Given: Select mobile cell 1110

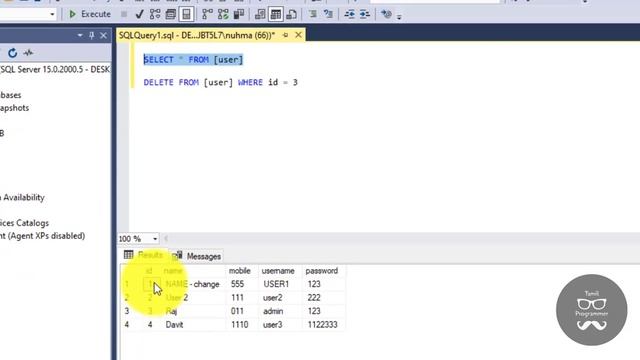Looking at the screenshot, I should point(242,325).
